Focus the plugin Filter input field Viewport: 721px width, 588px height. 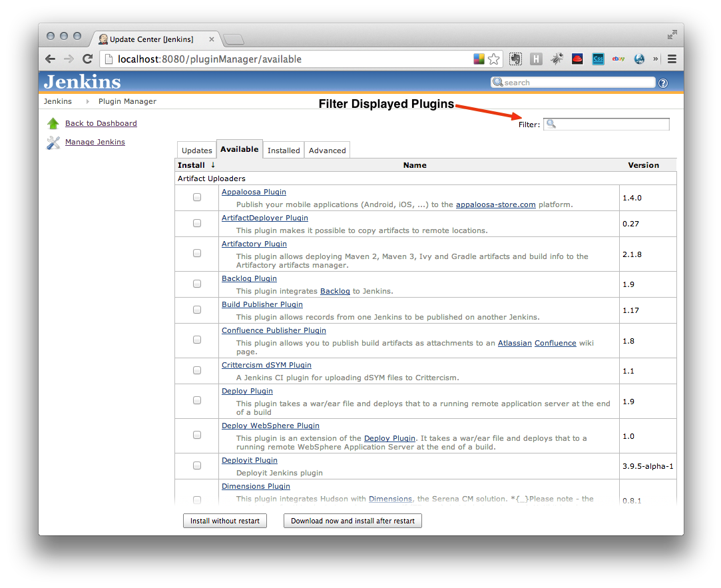[606, 125]
